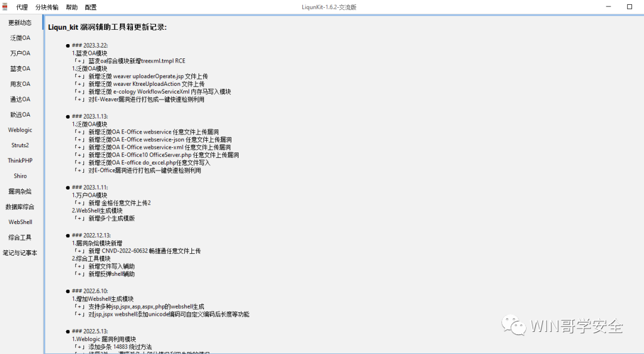644x354 pixels.
Task: Click the 对E-Office漏洞进行打包 line
Action: pos(138,170)
